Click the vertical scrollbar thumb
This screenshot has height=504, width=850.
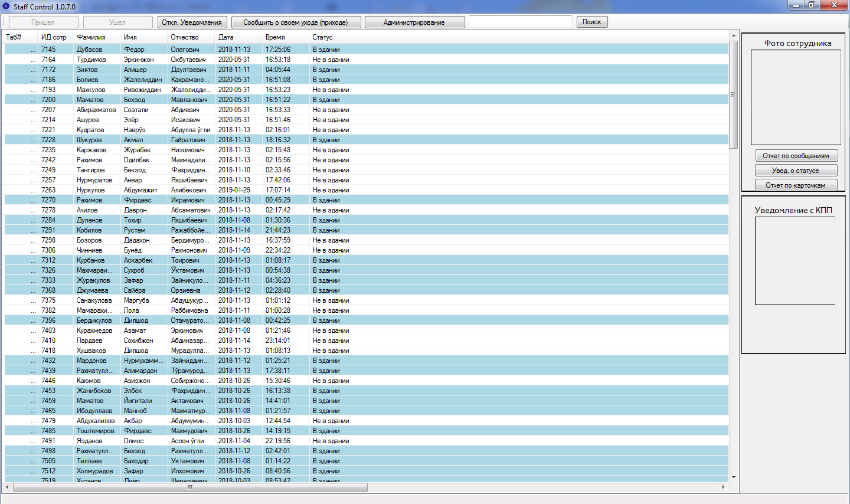tap(734, 94)
